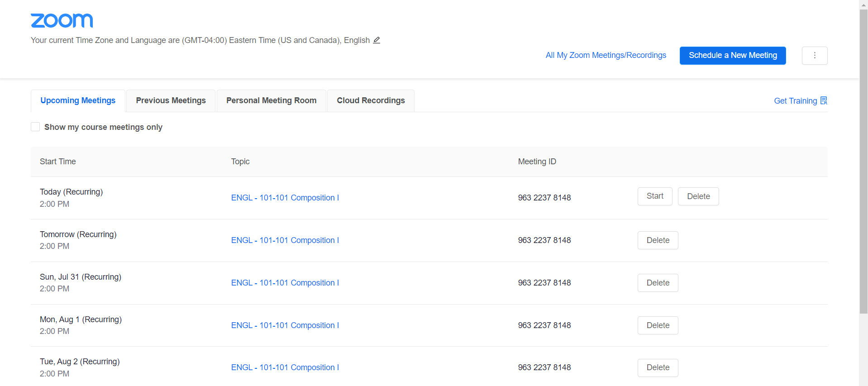Open Sun, Jul 31 Composition I topic link
The image size is (868, 386).
click(285, 283)
